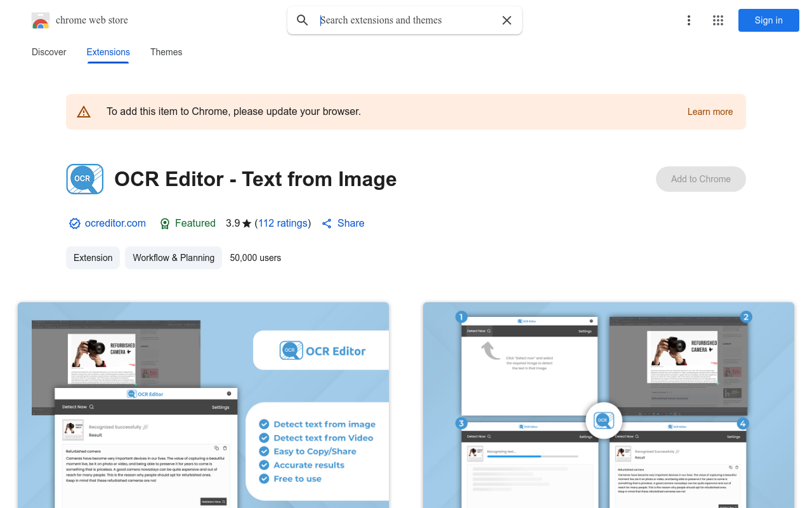The width and height of the screenshot is (812, 508).
Task: Click the Featured award badge icon
Action: pos(165,224)
